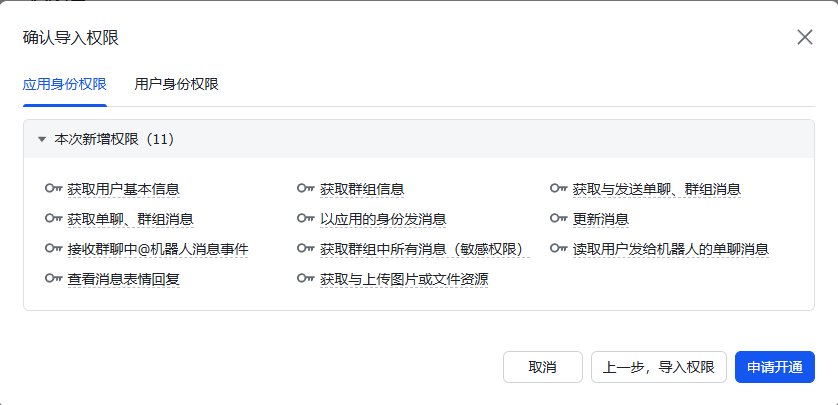Image resolution: width=838 pixels, height=405 pixels.
Task: Click key icon beside 获取与上传图片或文件资源
Action: pos(306,279)
